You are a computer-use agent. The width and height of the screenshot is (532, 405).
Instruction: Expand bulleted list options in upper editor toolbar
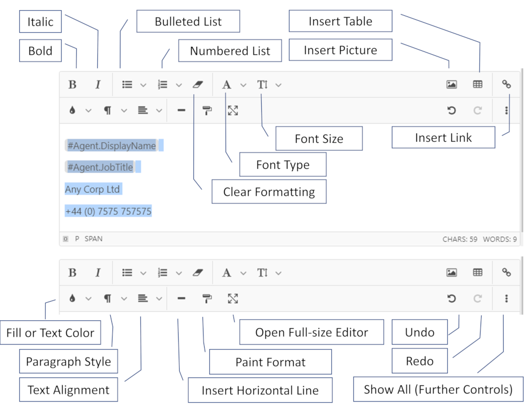click(x=144, y=85)
